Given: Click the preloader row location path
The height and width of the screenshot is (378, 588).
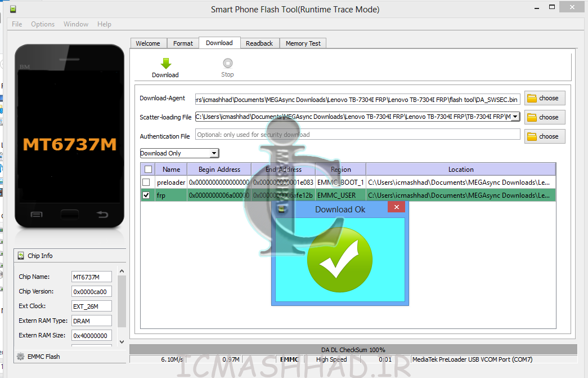Looking at the screenshot, I should 461,183.
